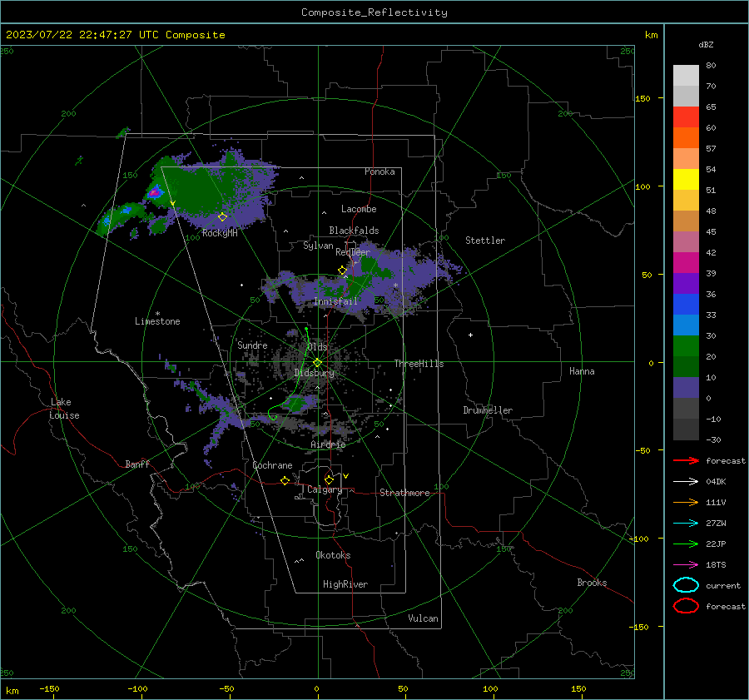
Task: Click the Sylvan city label
Action: tap(318, 246)
